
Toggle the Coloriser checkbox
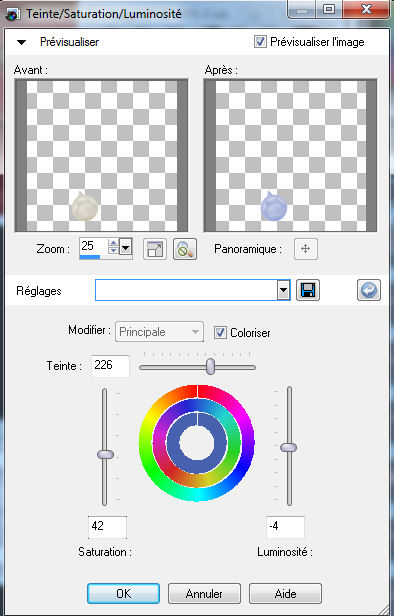(220, 332)
